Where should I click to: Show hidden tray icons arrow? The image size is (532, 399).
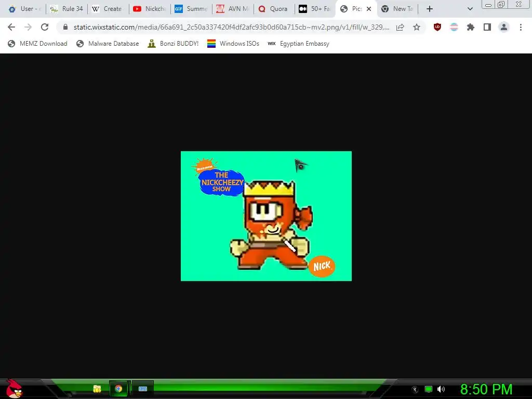[x=415, y=390]
